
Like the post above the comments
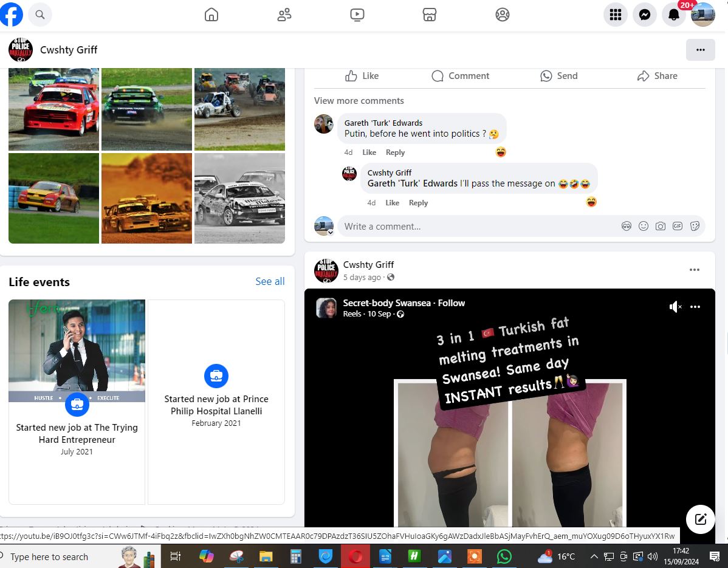tap(362, 76)
